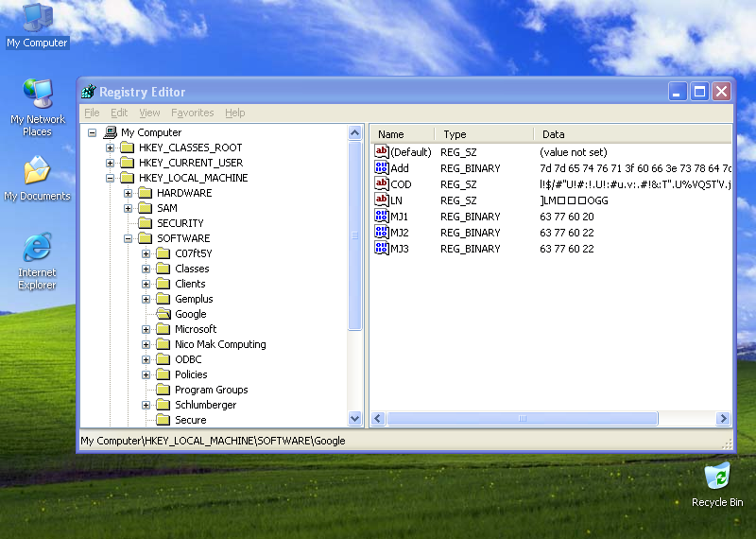The width and height of the screenshot is (756, 539).
Task: Select the Nico Mak Computing key label
Action: [x=220, y=344]
